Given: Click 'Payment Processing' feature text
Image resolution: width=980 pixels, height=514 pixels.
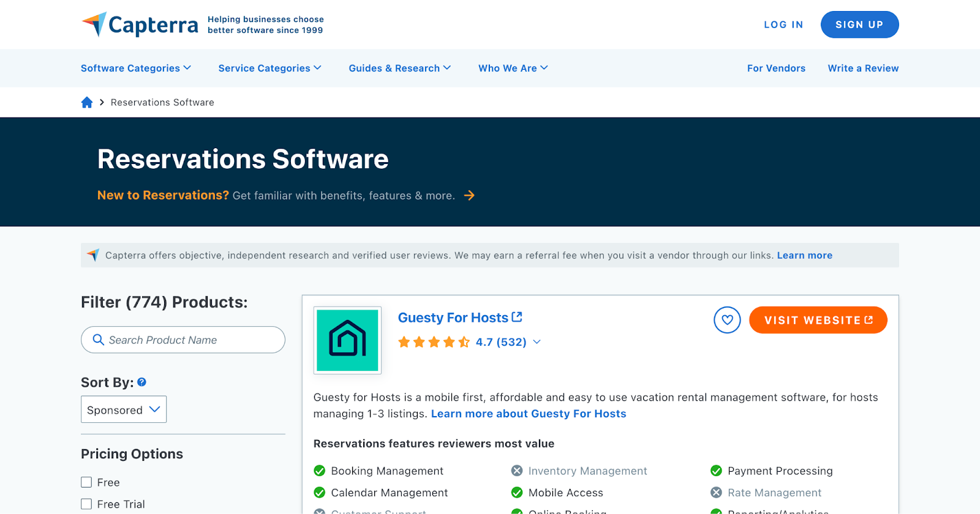Looking at the screenshot, I should point(780,471).
